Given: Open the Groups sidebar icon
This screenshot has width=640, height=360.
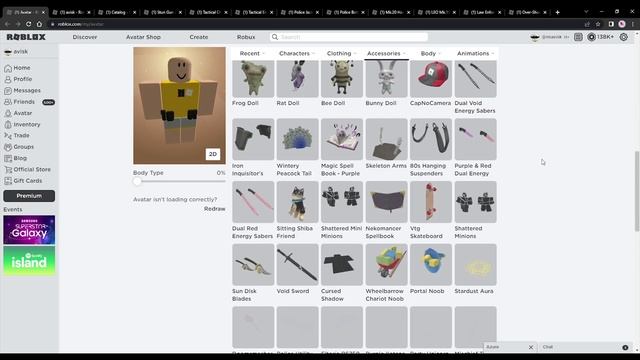Looking at the screenshot, I should (8, 147).
